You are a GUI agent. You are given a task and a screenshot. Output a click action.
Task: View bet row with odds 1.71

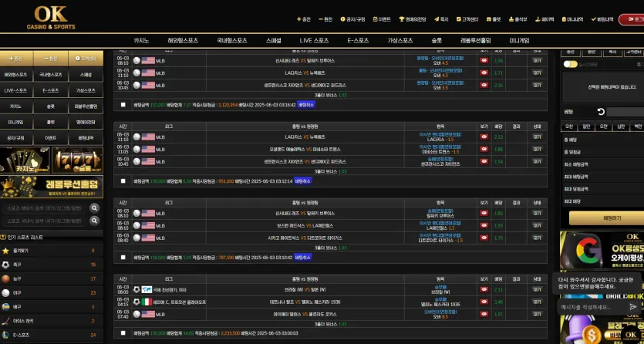(484, 73)
